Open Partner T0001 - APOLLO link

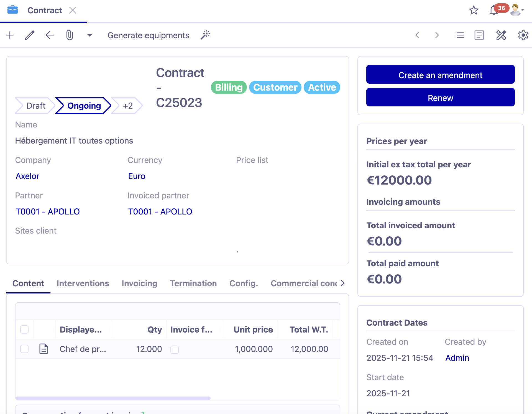pos(48,212)
